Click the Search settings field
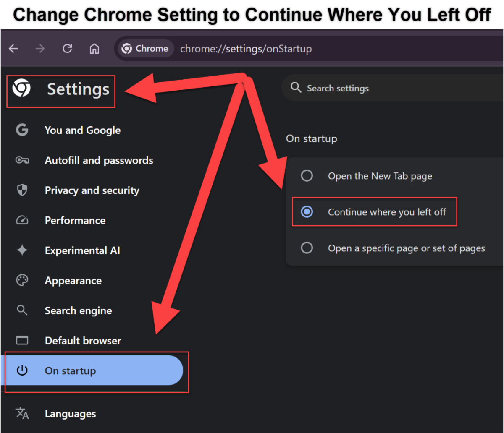The width and height of the screenshot is (504, 433). tap(378, 88)
